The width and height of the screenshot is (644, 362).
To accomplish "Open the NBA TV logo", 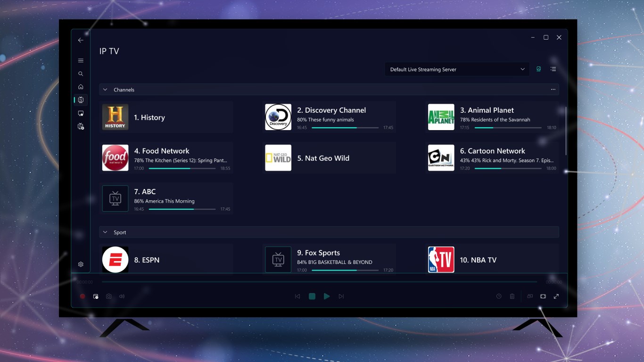I will click(x=441, y=260).
